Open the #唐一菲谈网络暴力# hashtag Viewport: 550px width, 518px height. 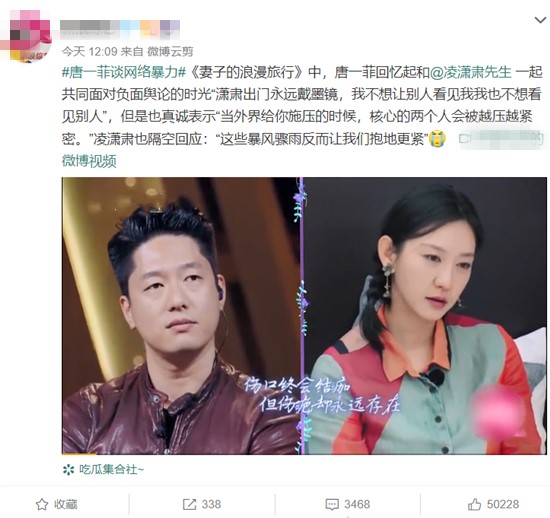click(x=124, y=73)
